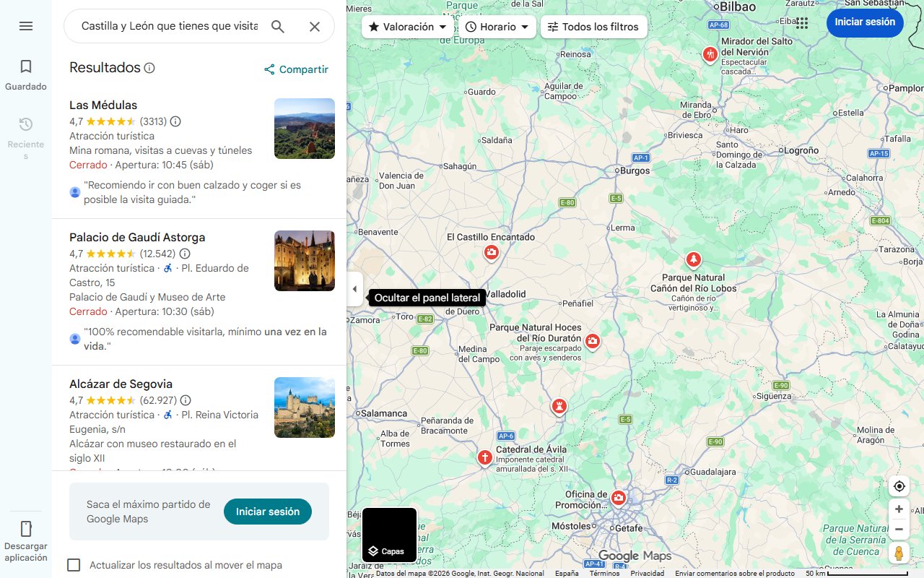Zoom in with the plus control
The image size is (924, 578).
point(899,509)
